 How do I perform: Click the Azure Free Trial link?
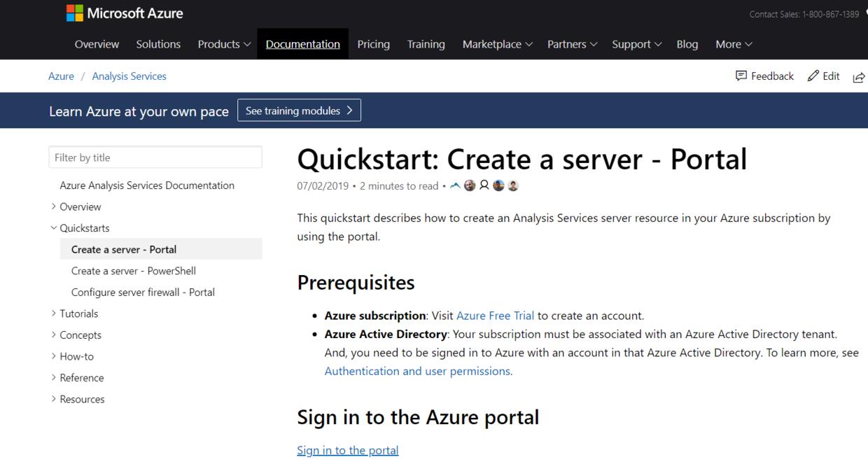[x=495, y=315]
